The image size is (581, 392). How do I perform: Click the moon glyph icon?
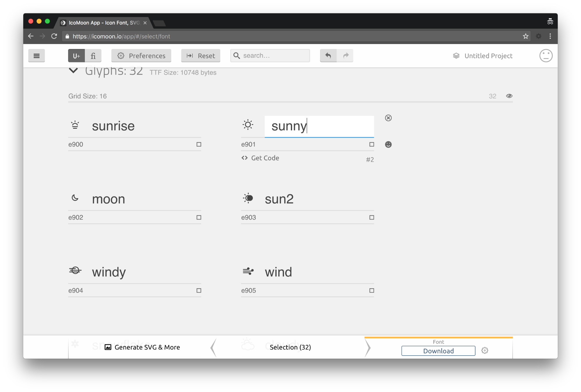(75, 198)
